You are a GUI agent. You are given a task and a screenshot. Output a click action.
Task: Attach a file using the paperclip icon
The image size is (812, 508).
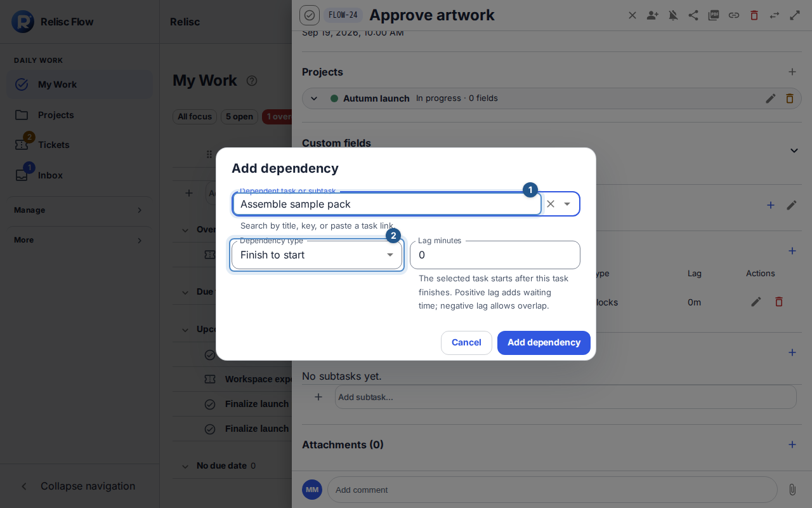click(792, 490)
